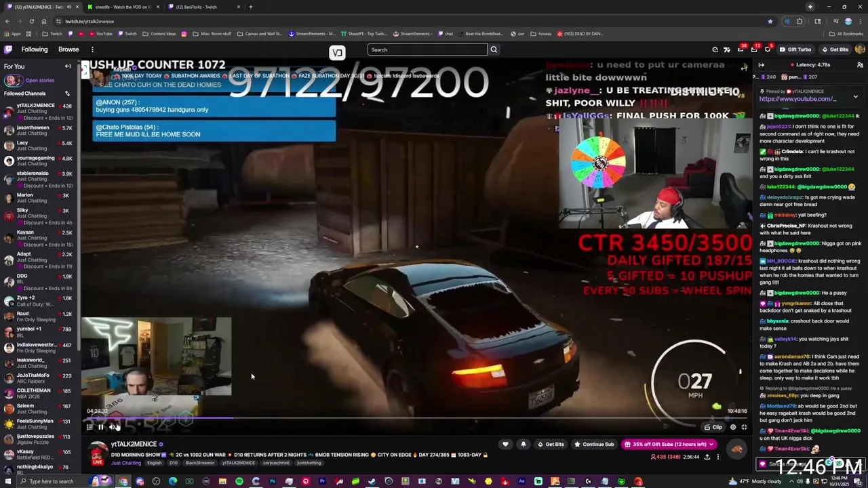Click Get Bits below the video
Image resolution: width=868 pixels, height=488 pixels.
pyautogui.click(x=550, y=444)
